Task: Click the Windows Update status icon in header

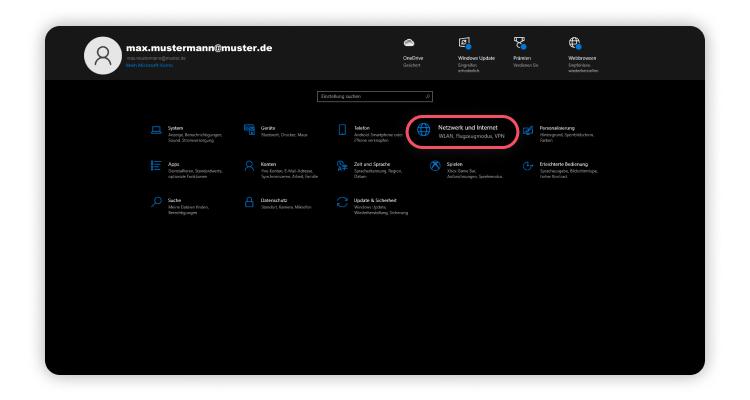Action: [465, 43]
